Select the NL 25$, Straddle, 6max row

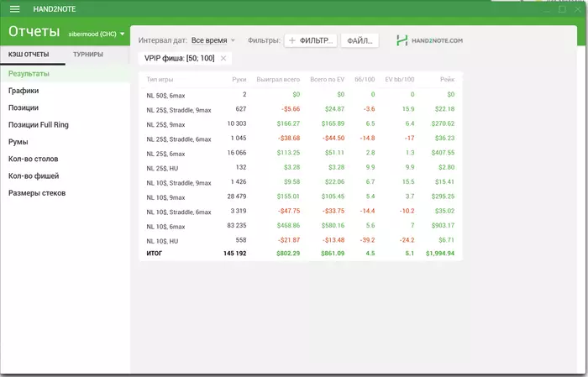tap(301, 139)
